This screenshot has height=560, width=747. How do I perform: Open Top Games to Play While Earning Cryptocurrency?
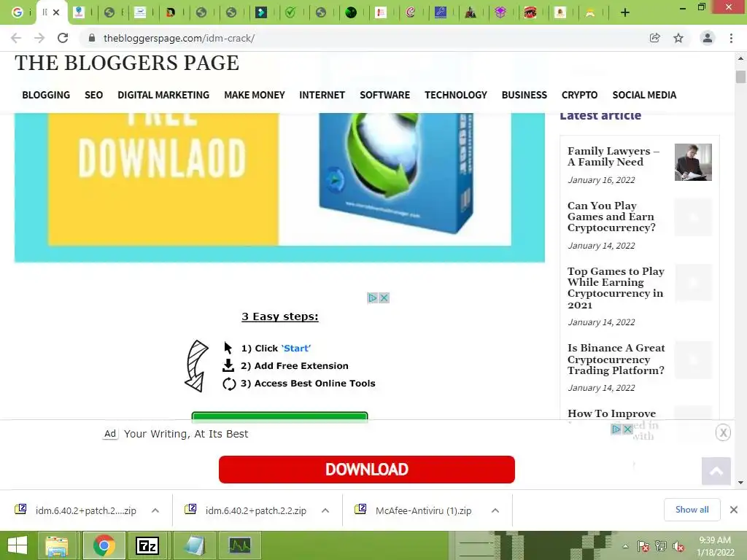[x=616, y=287]
